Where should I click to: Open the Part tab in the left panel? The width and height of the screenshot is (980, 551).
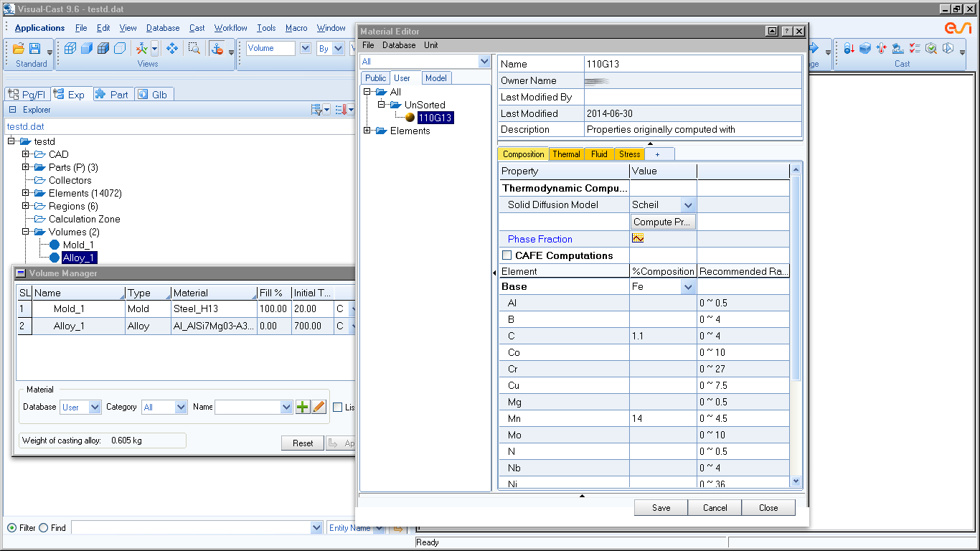(113, 94)
